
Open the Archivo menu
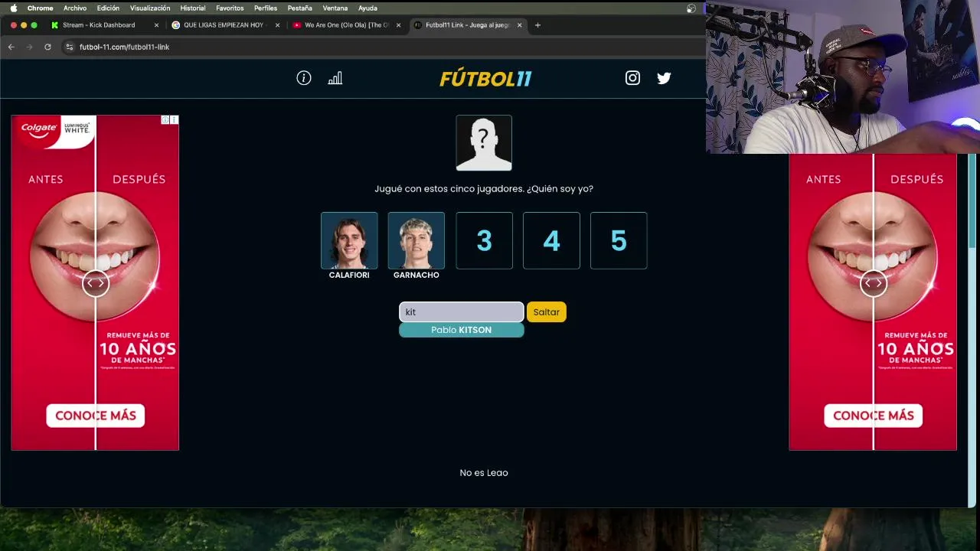pyautogui.click(x=74, y=8)
